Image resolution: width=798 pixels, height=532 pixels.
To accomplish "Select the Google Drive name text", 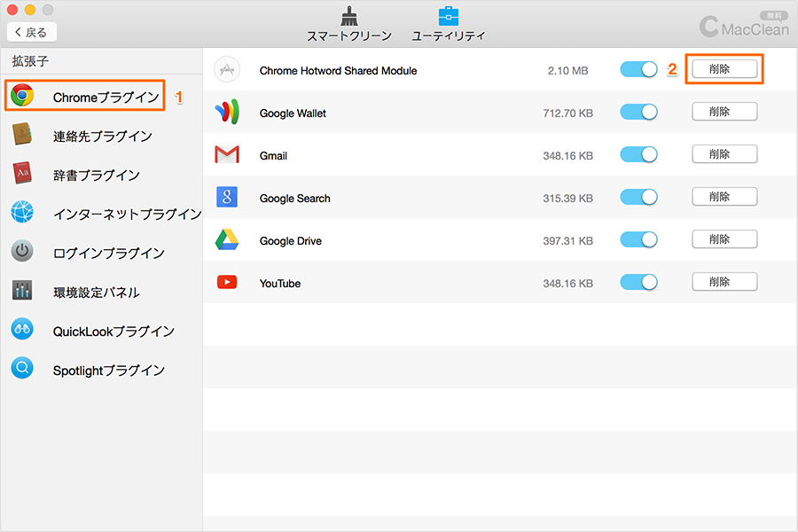I will (291, 241).
